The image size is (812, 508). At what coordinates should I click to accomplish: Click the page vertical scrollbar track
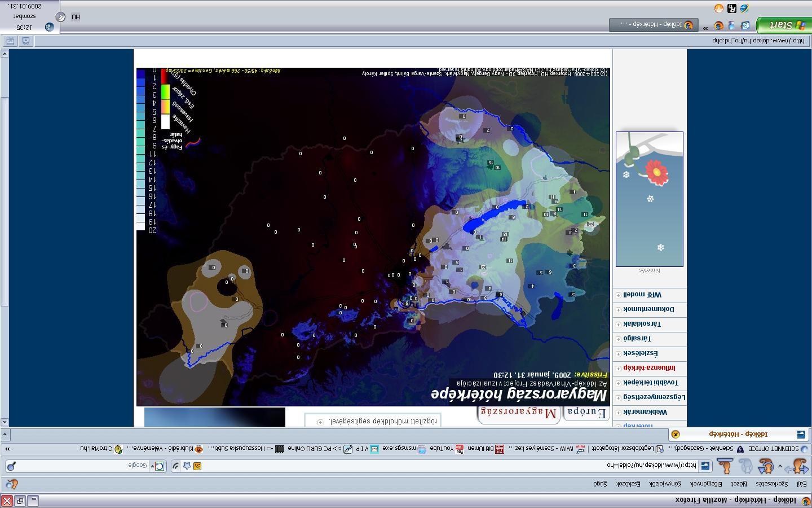click(x=5, y=237)
